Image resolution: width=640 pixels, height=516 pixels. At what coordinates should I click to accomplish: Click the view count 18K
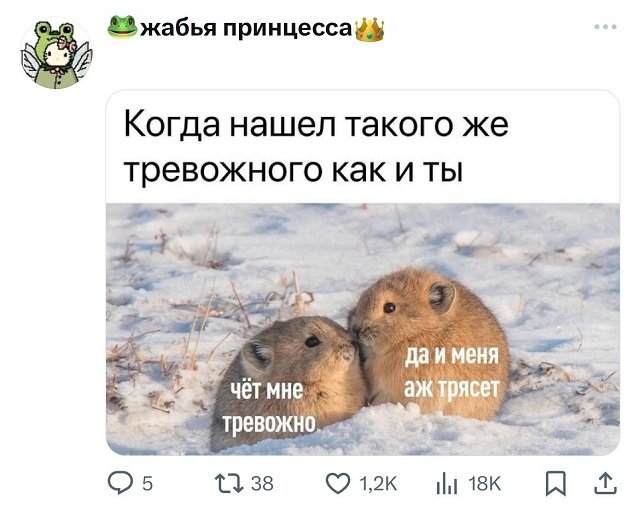[x=484, y=484]
